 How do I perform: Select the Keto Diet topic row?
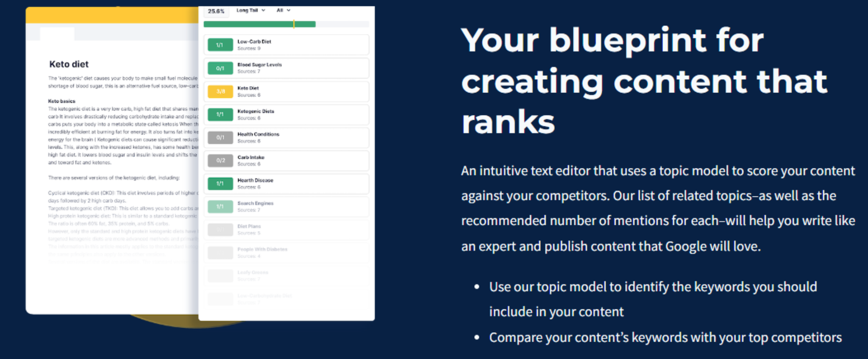point(287,91)
